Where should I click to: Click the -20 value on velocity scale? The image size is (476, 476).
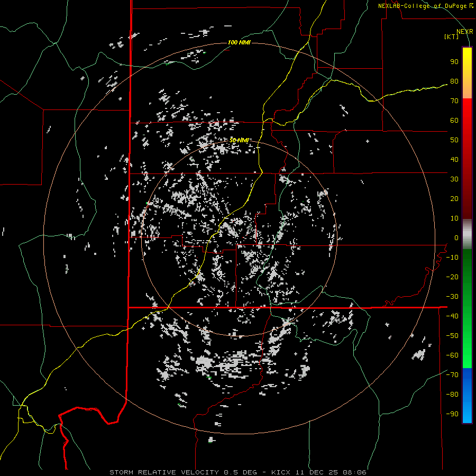tap(452, 277)
